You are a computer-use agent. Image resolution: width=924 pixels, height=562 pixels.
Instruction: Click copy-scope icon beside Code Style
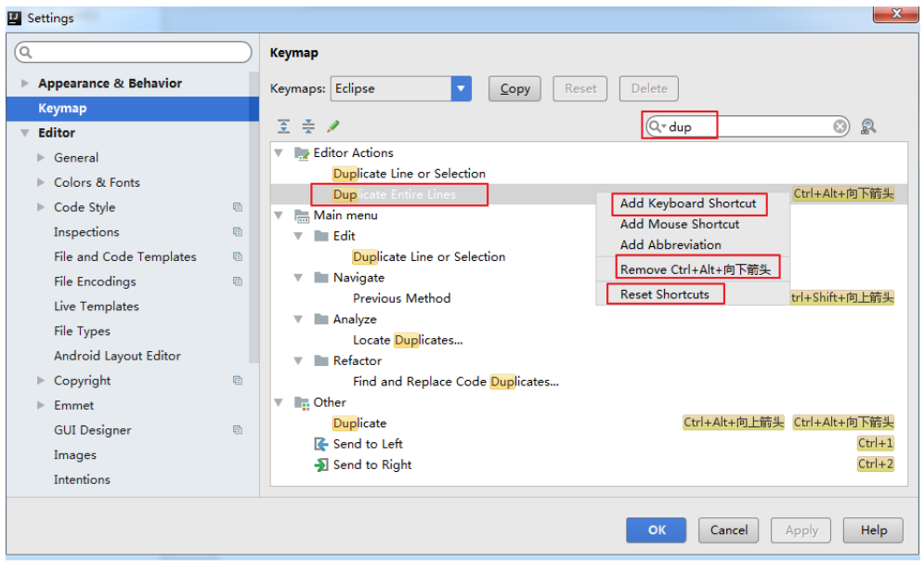pos(238,207)
